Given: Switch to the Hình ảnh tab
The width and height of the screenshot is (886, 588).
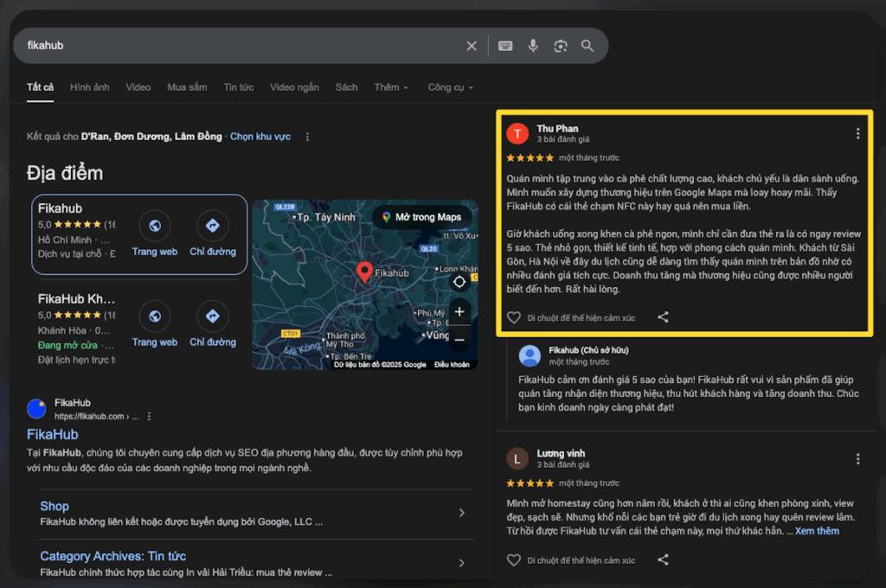Looking at the screenshot, I should 90,87.
